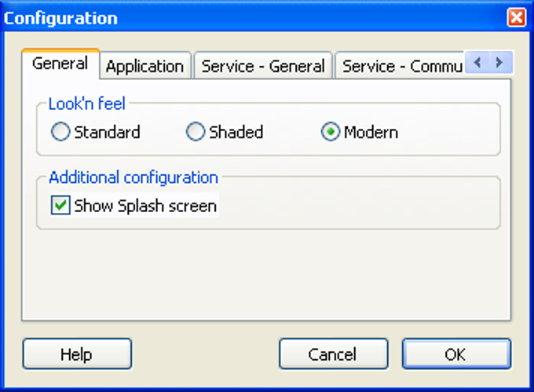Screen dimensions: 534x392
Task: Click the Additional configuration group label
Action: pos(133,178)
